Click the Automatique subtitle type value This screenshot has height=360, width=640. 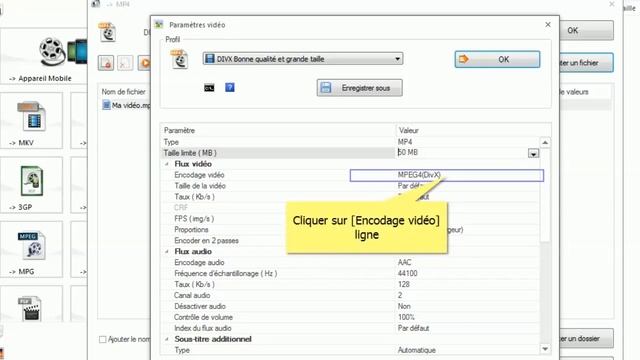tap(417, 350)
